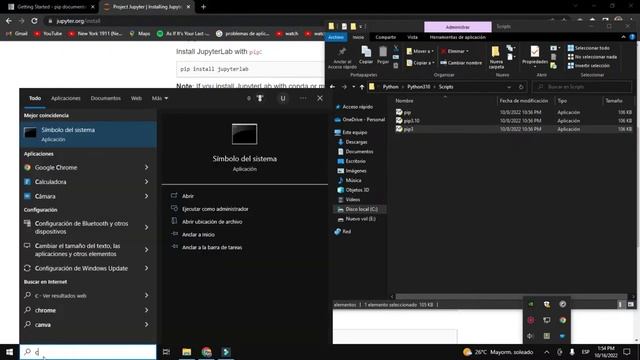Open Vista ribbon tab
Screen dimensions: 640x360
point(412,37)
